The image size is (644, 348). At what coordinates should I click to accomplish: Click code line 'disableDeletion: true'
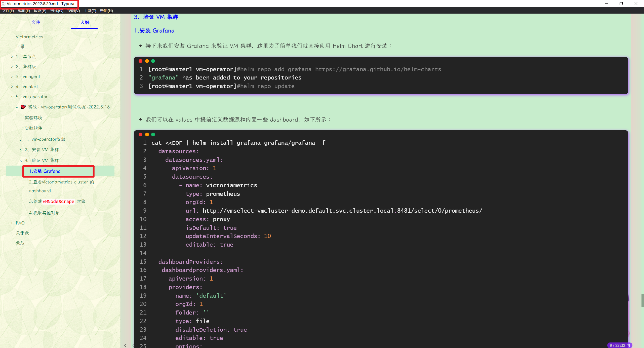click(211, 330)
